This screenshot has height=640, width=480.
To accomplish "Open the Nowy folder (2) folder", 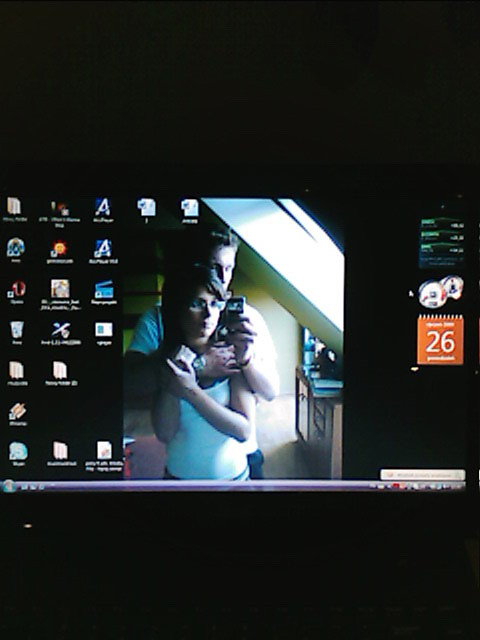I will (x=60, y=370).
